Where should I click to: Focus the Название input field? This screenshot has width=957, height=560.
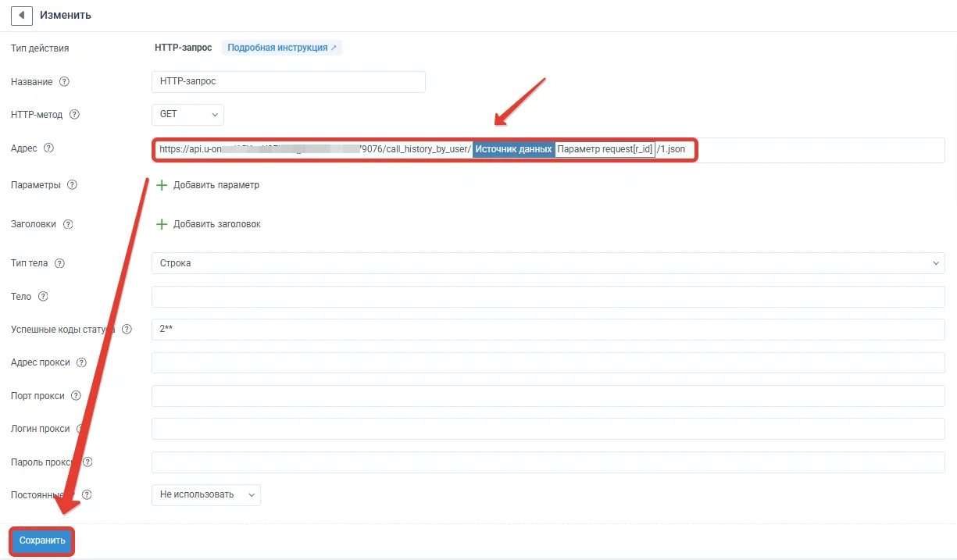(288, 81)
